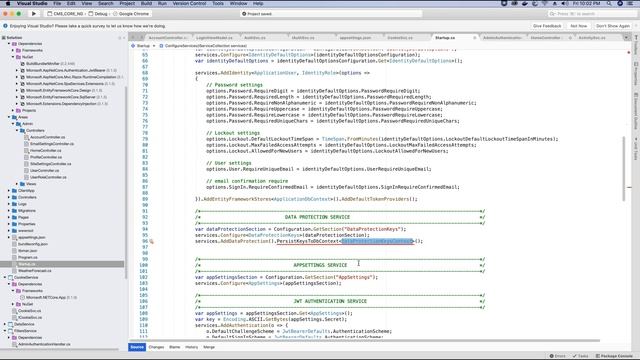The width and height of the screenshot is (640, 360).
Task: Close the Solution pad
Action: click(x=124, y=38)
